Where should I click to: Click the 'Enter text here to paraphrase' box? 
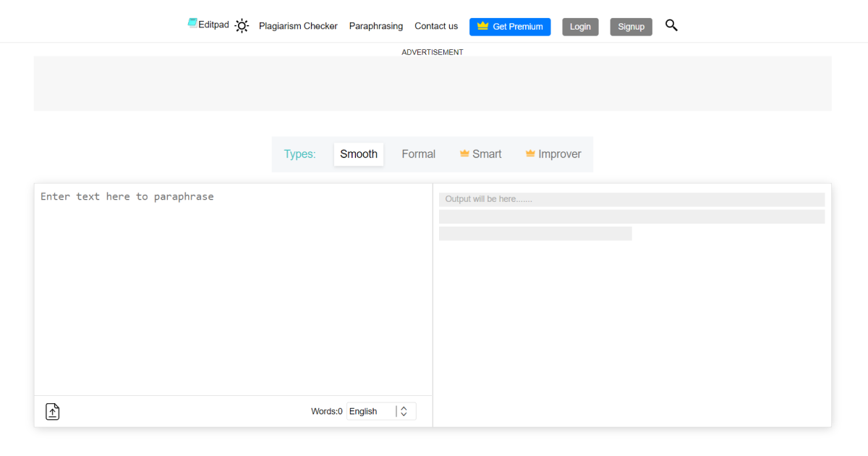click(x=233, y=290)
